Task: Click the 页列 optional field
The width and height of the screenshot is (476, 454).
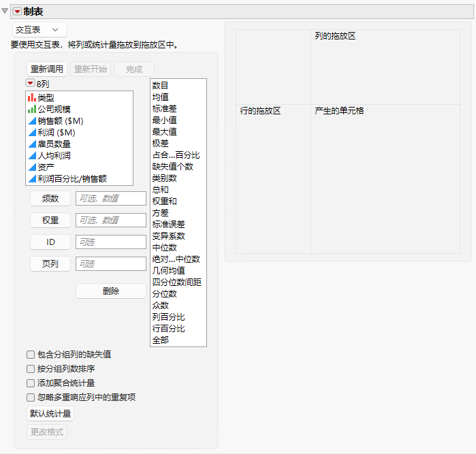Action: click(111, 263)
